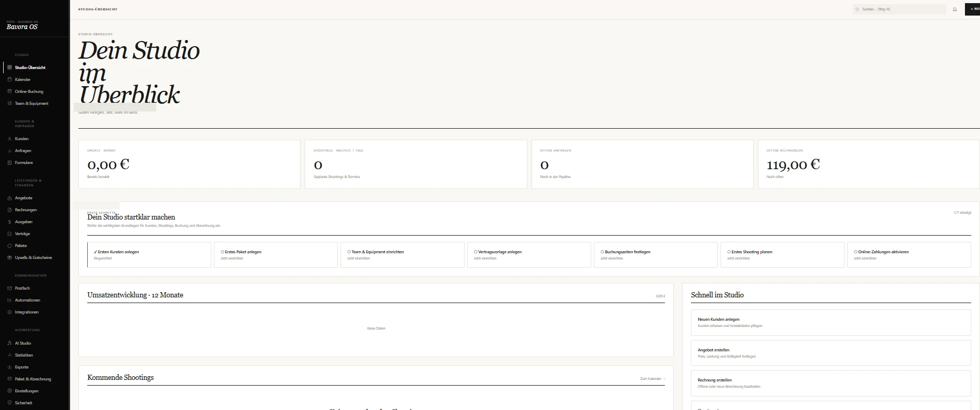The image size is (980, 410).
Task: Click the Einstellungen gear icon
Action: (x=10, y=391)
